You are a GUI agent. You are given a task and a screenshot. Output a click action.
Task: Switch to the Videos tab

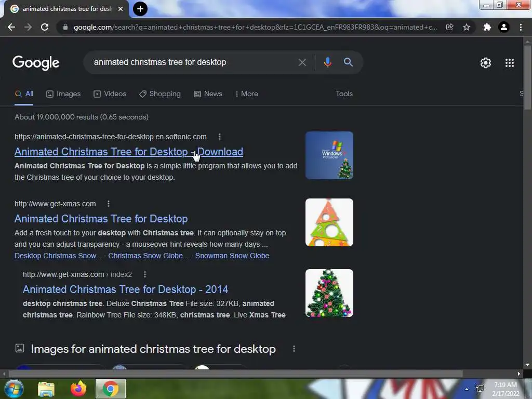(x=110, y=94)
